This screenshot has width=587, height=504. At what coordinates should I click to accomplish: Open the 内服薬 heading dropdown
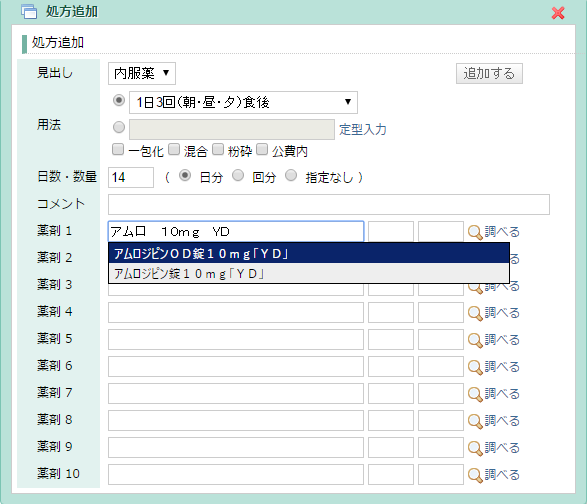142,73
